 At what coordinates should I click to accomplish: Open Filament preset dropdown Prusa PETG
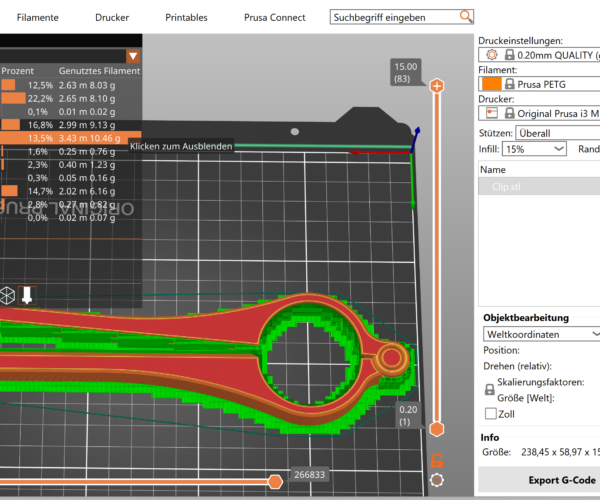coord(539,84)
